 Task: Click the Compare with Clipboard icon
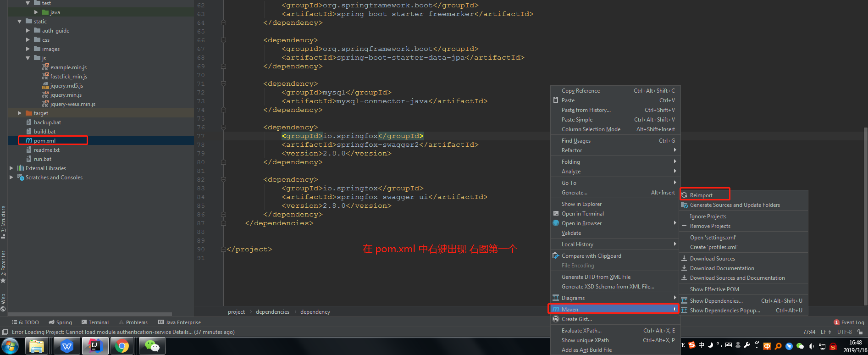pos(556,256)
